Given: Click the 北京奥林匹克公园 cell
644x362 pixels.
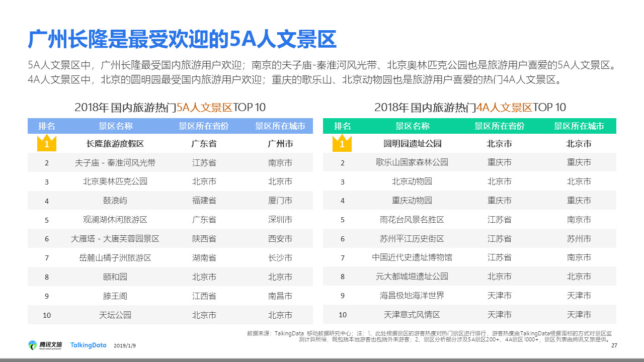Looking at the screenshot, I should pos(115,182).
